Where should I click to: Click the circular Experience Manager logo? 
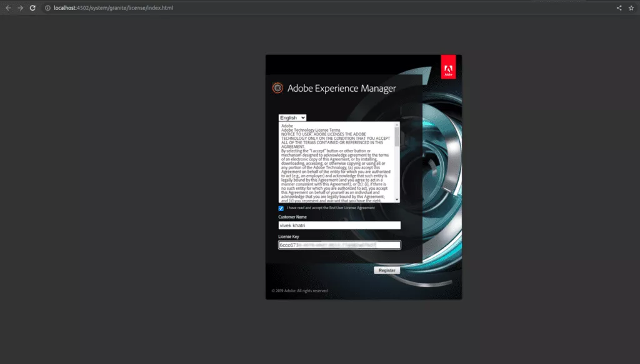(277, 88)
